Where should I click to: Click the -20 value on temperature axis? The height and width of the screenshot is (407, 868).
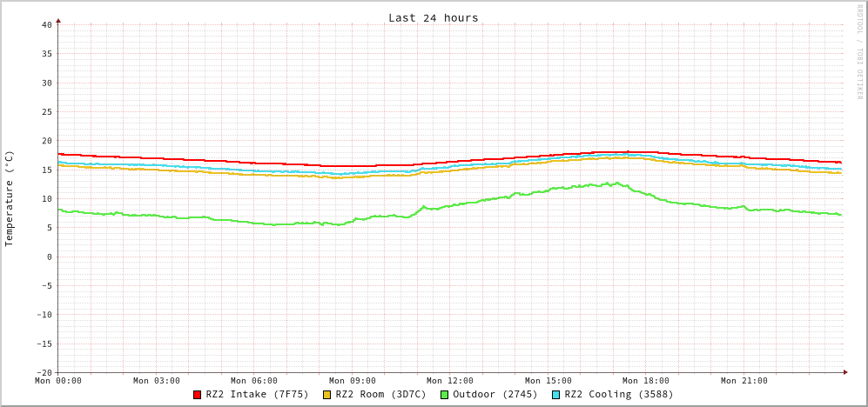44,372
